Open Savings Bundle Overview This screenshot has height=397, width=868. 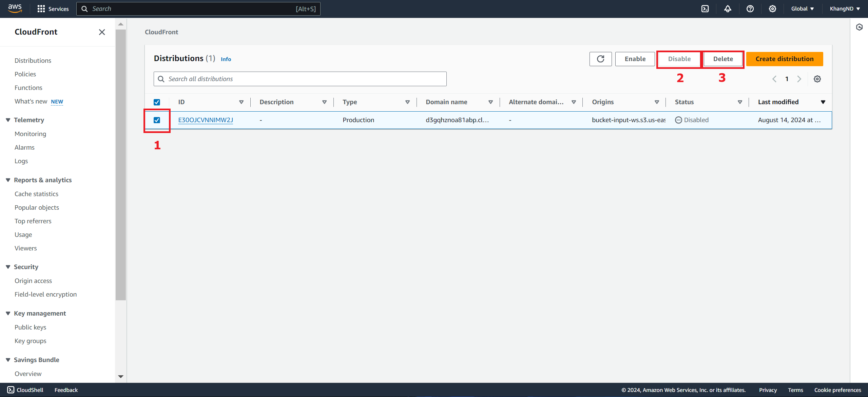[28, 374]
